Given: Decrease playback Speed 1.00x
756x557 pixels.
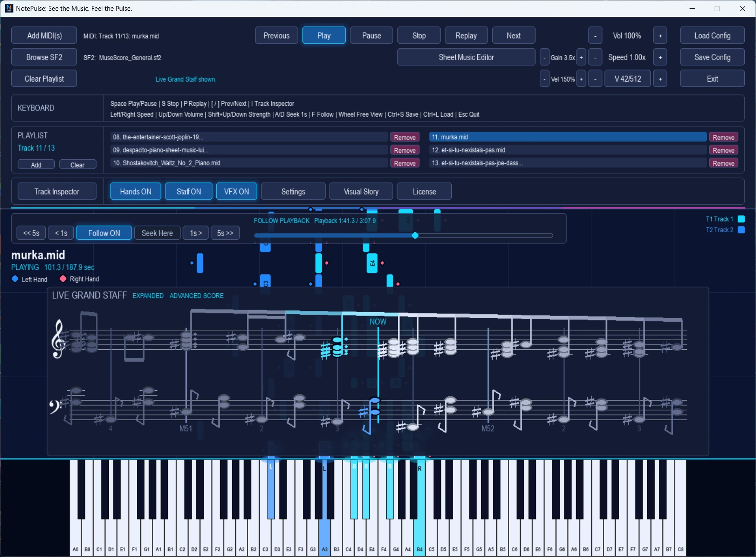Looking at the screenshot, I should pos(595,57).
